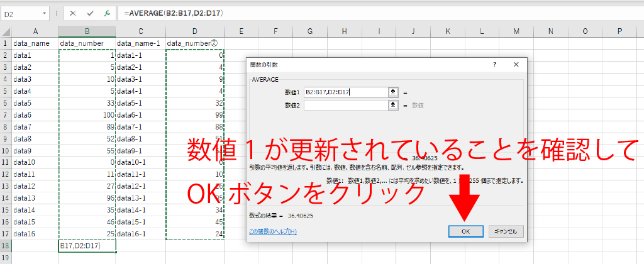644x264 pixels.
Task: Click the OK button in the dialog
Action: pos(466,231)
